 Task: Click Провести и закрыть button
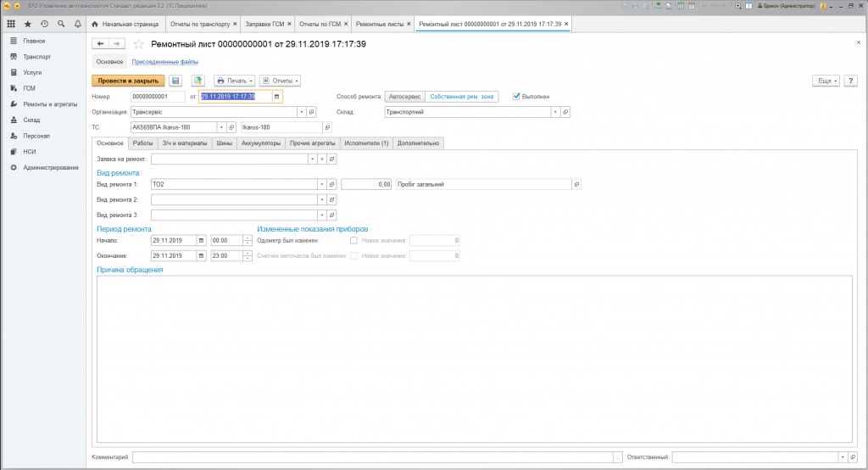tap(129, 81)
